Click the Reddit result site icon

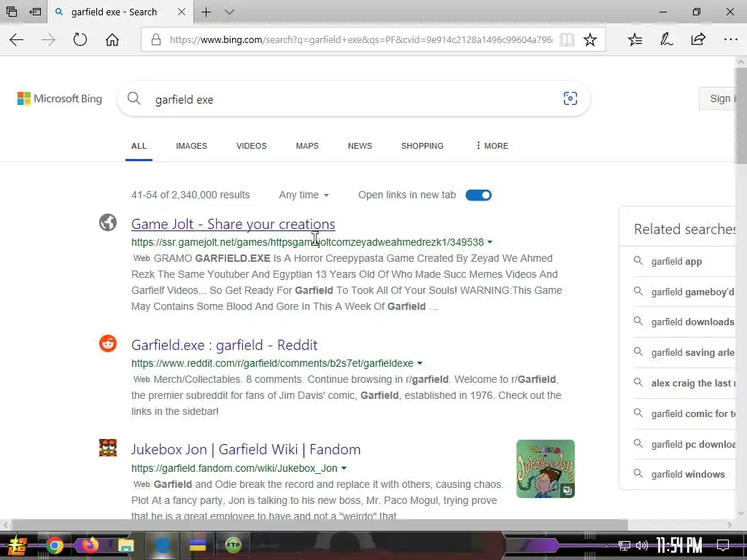108,343
